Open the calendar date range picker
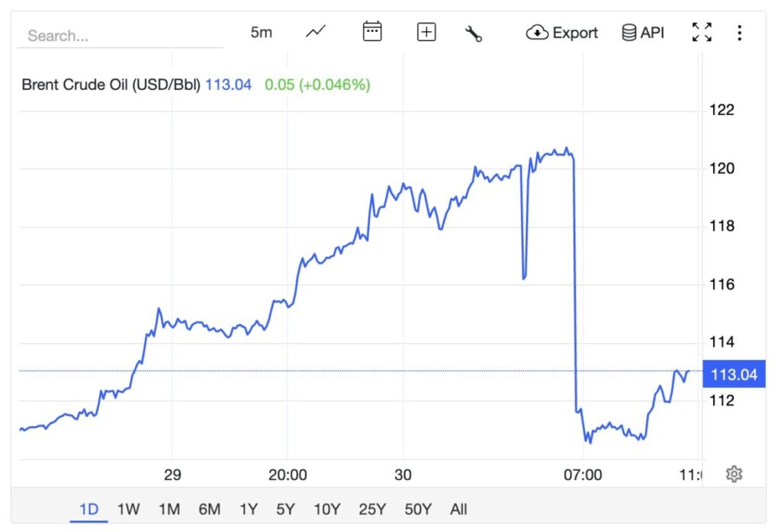 click(372, 32)
